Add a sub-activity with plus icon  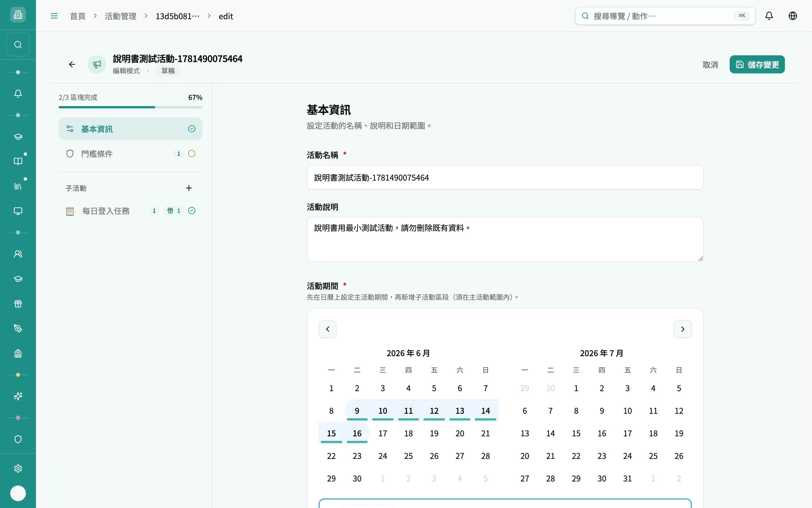pos(189,188)
